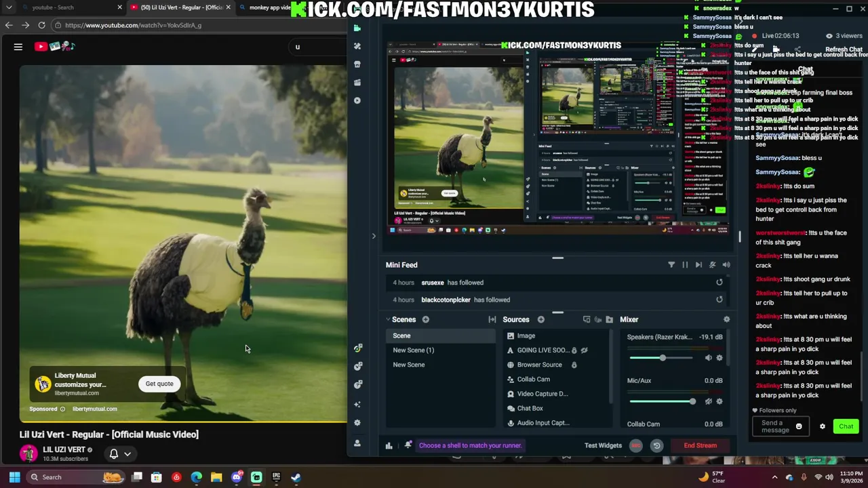868x488 pixels.
Task: Toggle studio mode icon in Sources header
Action: [587, 319]
